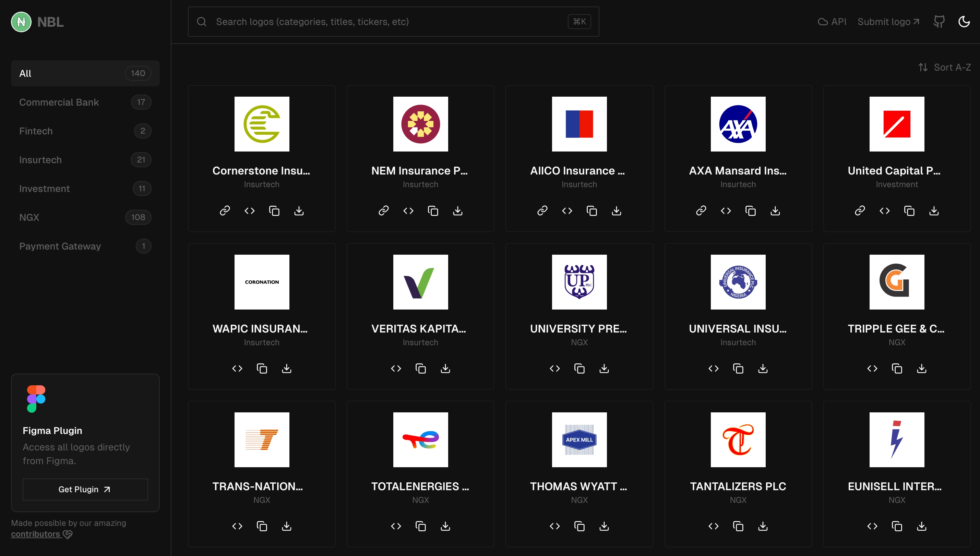Filter by Fintech category
980x556 pixels.
point(85,131)
